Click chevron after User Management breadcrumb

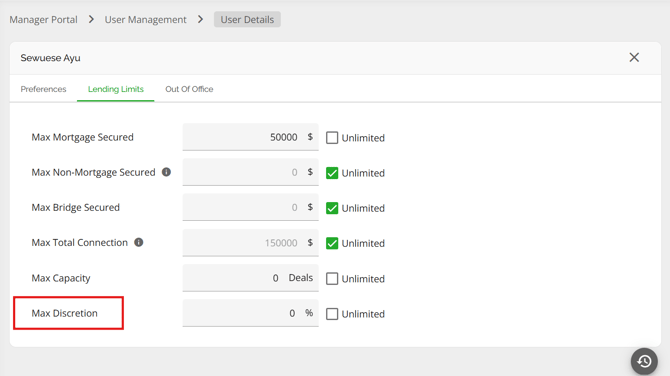[x=200, y=19]
